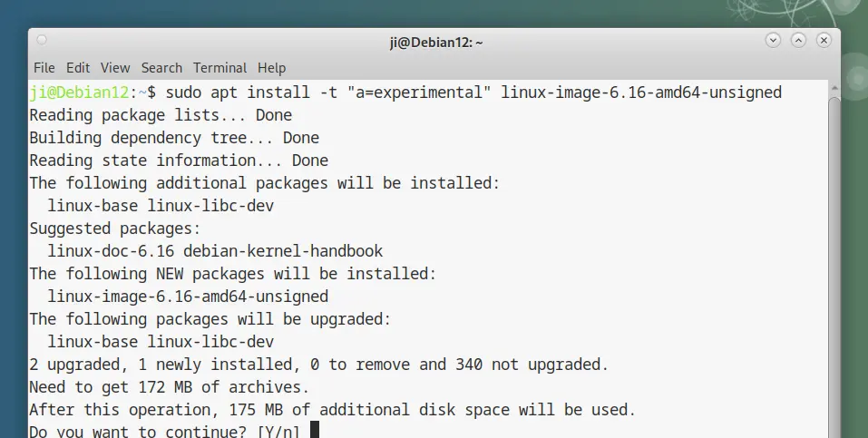Open the Edit menu
This screenshot has width=868, height=438.
pos(77,67)
